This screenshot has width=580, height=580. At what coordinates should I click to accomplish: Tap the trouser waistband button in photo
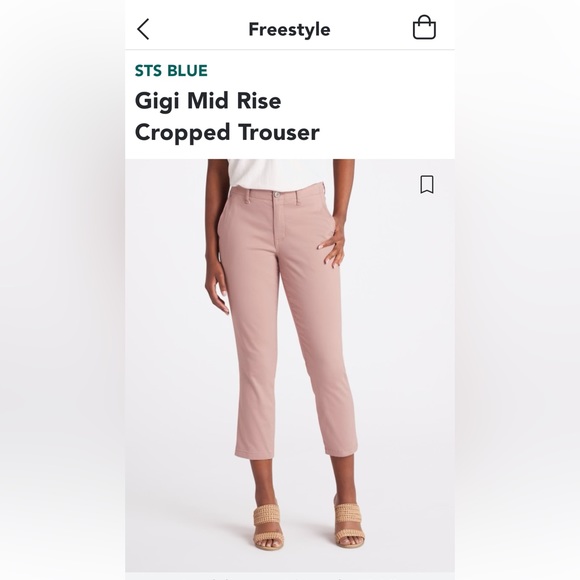[x=276, y=194]
